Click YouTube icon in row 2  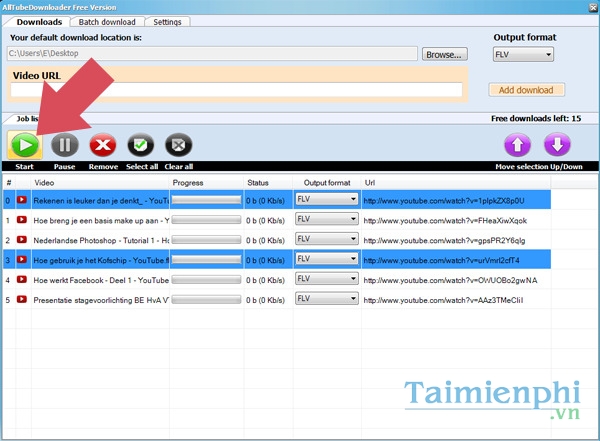pyautogui.click(x=22, y=240)
